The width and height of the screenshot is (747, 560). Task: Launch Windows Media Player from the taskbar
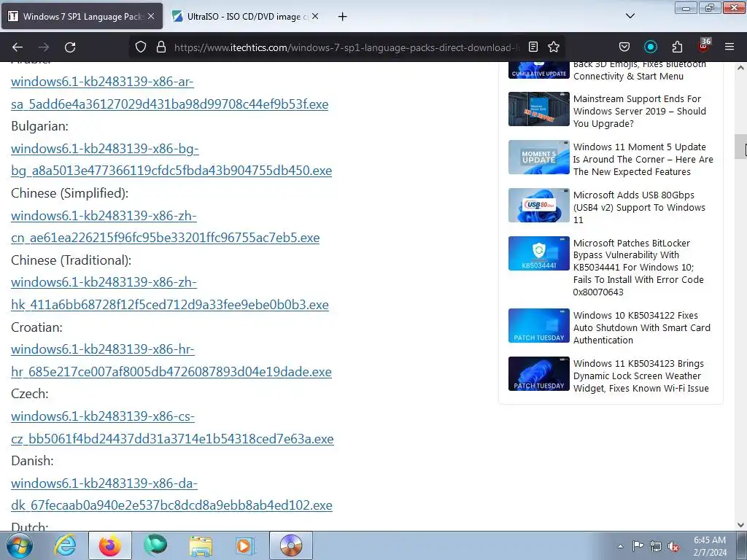246,545
